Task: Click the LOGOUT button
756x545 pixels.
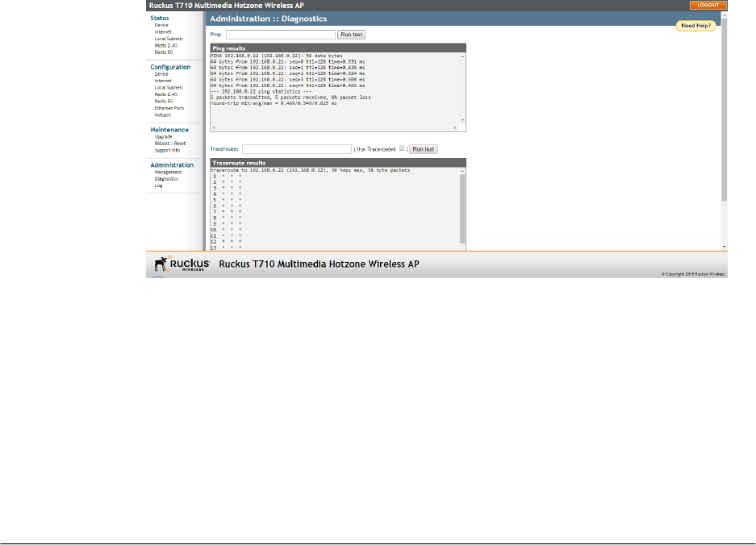Action: click(x=708, y=6)
